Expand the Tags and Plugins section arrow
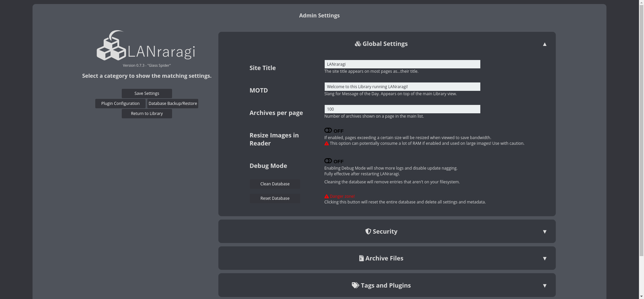The image size is (644, 299). click(x=545, y=286)
